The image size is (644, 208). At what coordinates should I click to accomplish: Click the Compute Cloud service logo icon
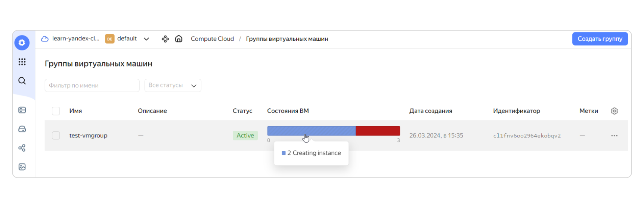click(22, 43)
